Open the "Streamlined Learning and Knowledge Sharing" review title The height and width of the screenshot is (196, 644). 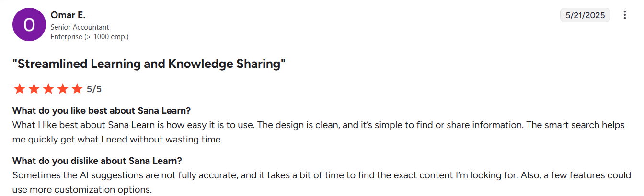coord(149,64)
